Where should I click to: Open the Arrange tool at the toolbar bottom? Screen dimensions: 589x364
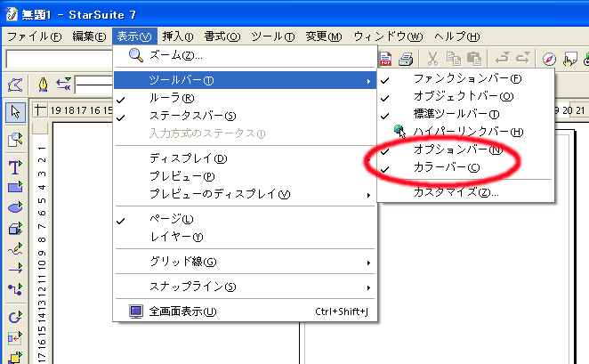pyautogui.click(x=15, y=357)
